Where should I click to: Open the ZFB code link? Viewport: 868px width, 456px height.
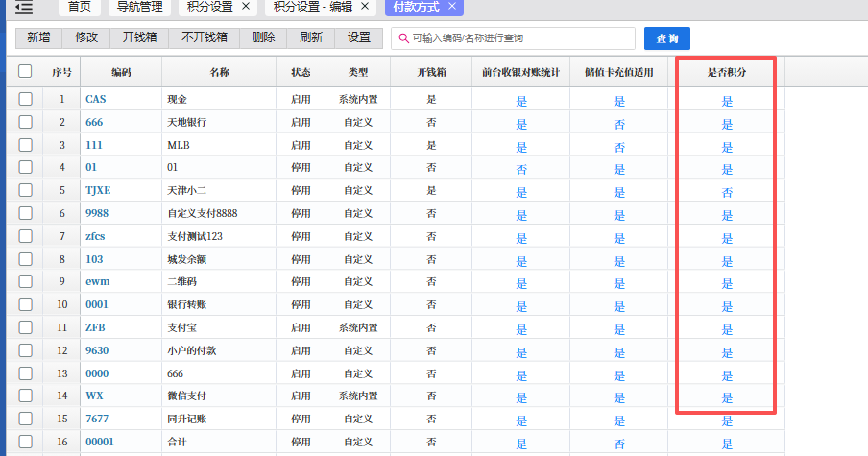(95, 327)
